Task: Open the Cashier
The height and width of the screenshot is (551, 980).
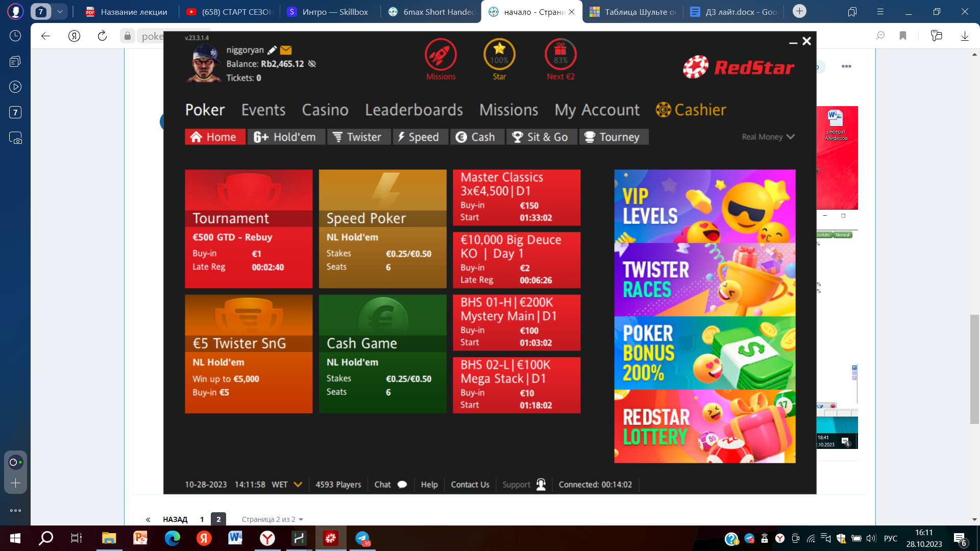Action: [x=691, y=110]
